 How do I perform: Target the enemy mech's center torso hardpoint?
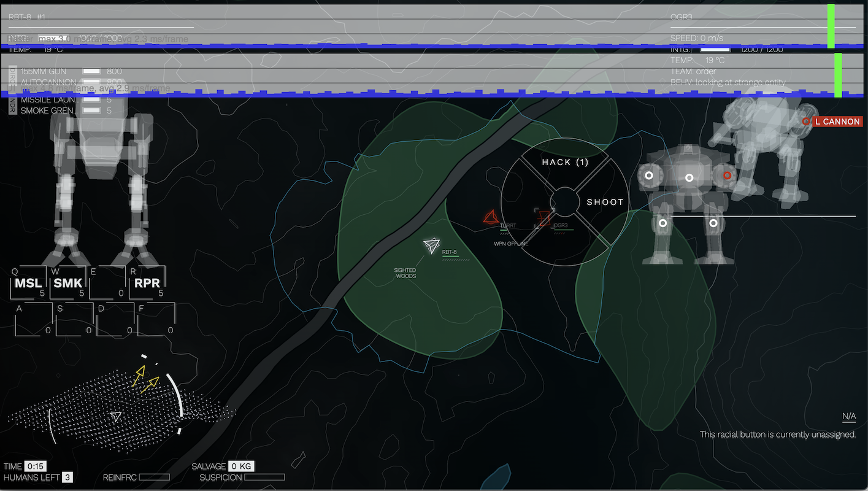point(689,178)
